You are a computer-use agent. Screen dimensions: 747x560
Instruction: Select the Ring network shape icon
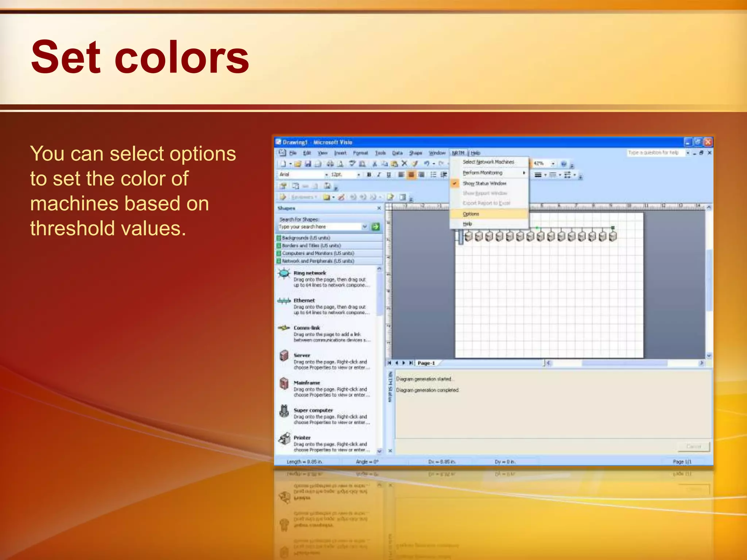pyautogui.click(x=284, y=273)
